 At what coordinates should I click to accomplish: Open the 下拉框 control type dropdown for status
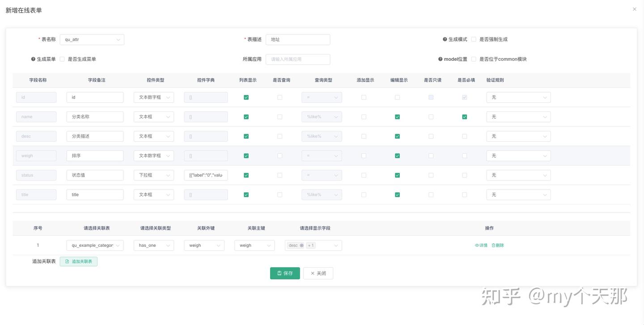coord(153,175)
